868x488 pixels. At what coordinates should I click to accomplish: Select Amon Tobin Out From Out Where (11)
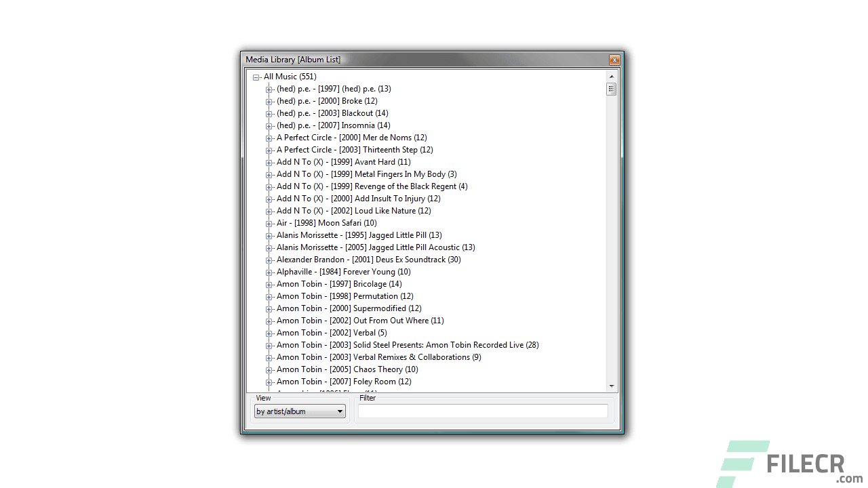pyautogui.click(x=360, y=321)
